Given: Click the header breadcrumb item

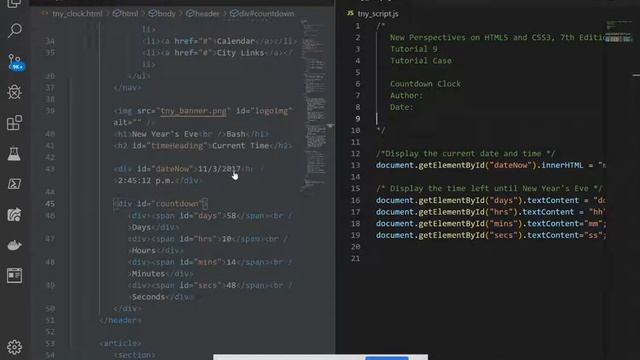Looking at the screenshot, I should pyautogui.click(x=203, y=13).
